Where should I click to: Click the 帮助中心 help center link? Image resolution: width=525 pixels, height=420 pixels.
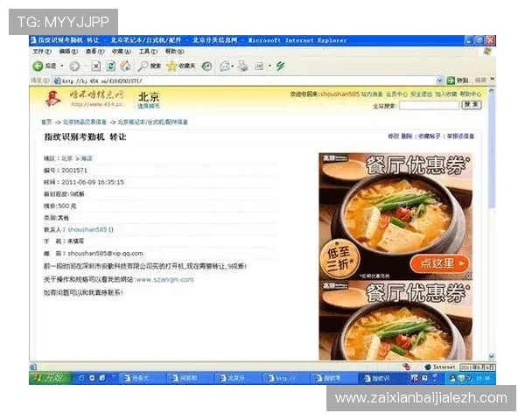point(471,94)
